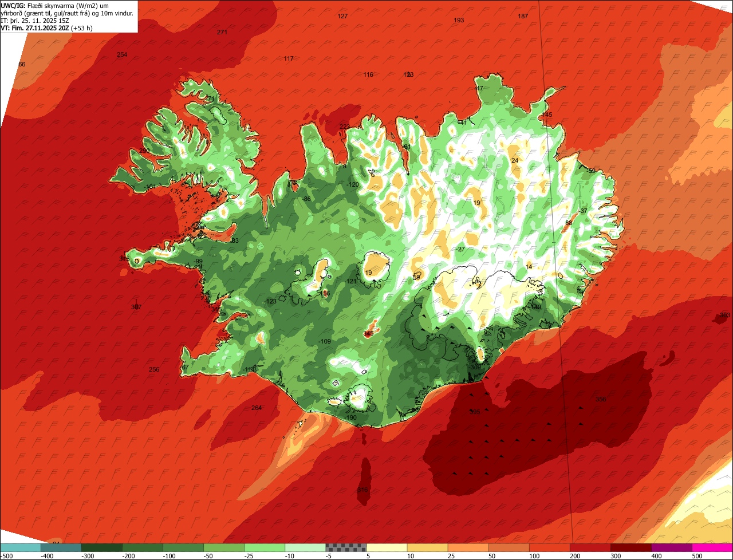Screen dimensions: 733x560
Task: Click the teal legend swatch between -500 and -400
Action: [x=20, y=547]
